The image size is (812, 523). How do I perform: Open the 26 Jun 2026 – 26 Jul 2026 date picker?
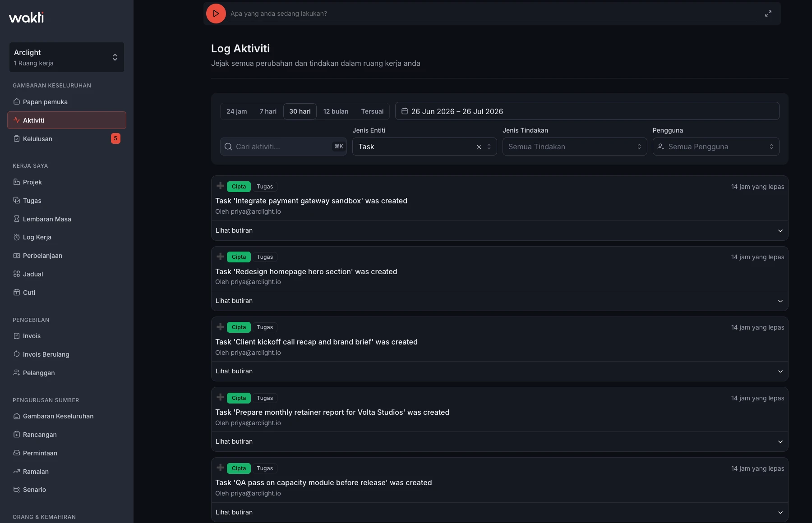point(587,111)
